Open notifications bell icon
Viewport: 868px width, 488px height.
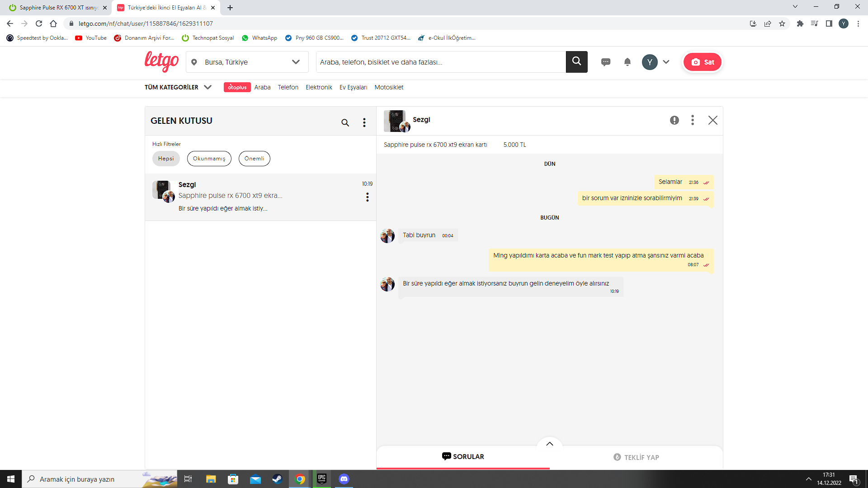[x=627, y=62]
